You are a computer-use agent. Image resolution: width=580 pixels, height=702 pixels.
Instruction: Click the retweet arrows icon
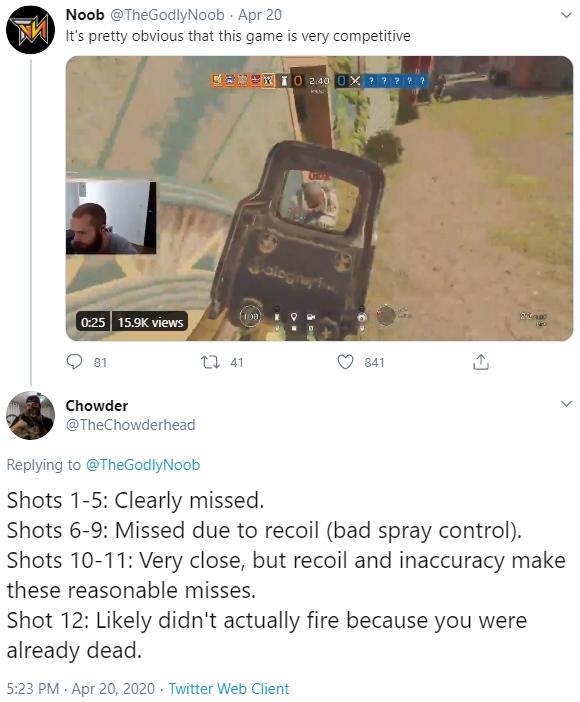pos(210,362)
